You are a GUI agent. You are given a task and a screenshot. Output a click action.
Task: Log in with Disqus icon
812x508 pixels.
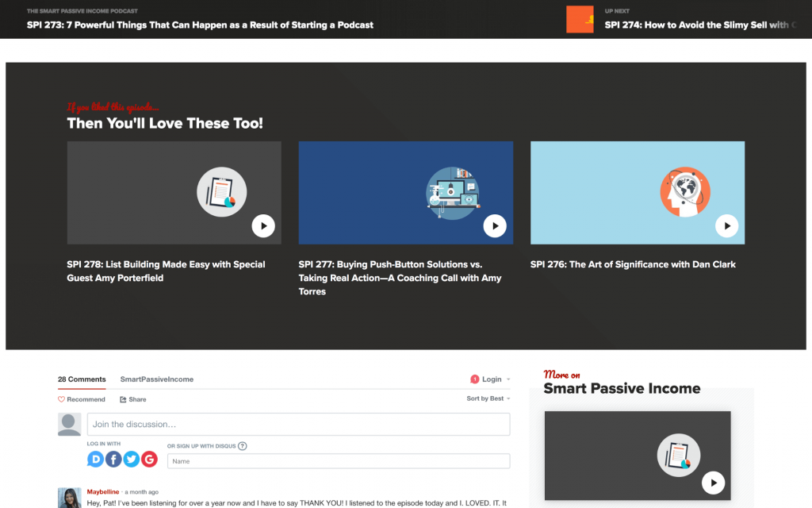[96, 459]
